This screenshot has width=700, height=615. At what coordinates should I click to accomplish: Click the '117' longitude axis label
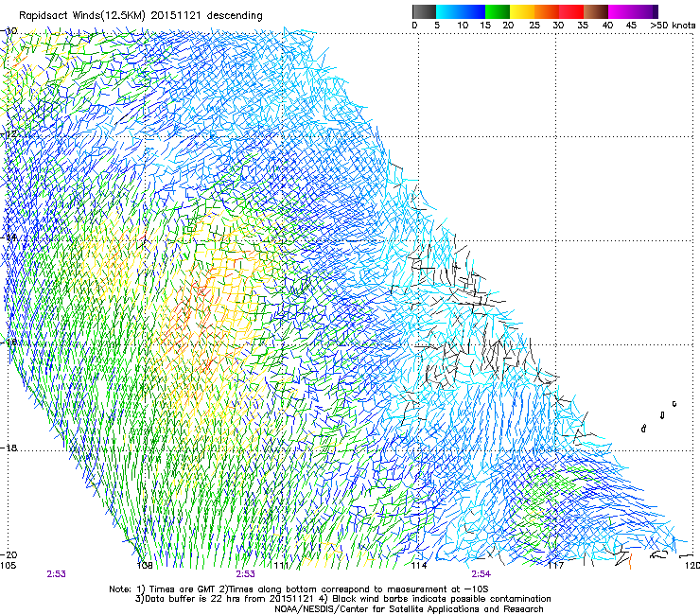pos(555,566)
